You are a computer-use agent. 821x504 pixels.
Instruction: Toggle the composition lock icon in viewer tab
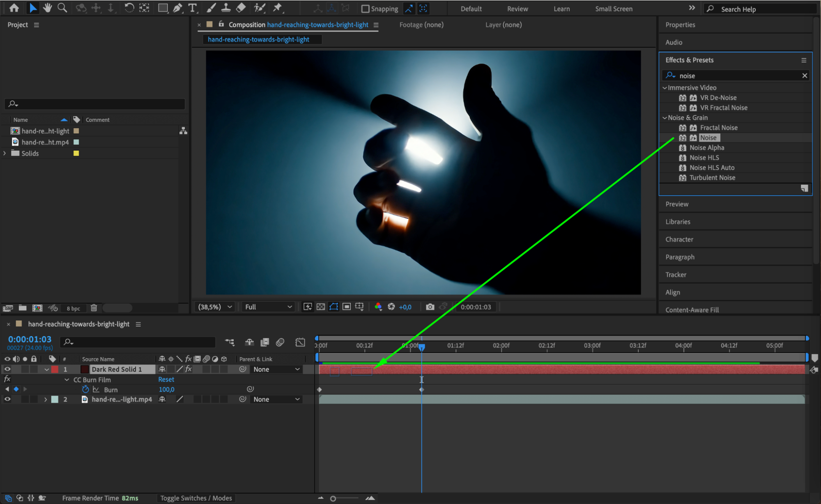[x=221, y=24]
